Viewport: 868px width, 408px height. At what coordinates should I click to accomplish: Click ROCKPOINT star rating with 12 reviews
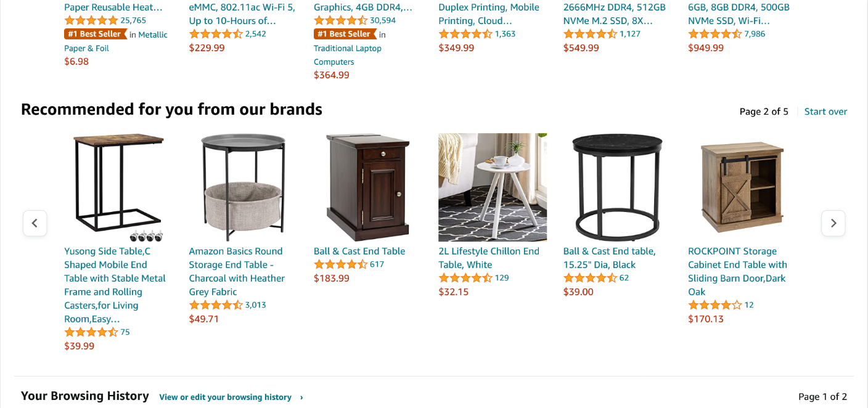[715, 305]
